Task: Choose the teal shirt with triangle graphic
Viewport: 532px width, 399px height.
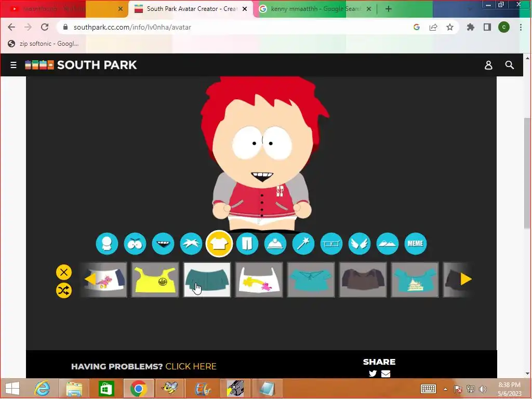Action: (415, 280)
